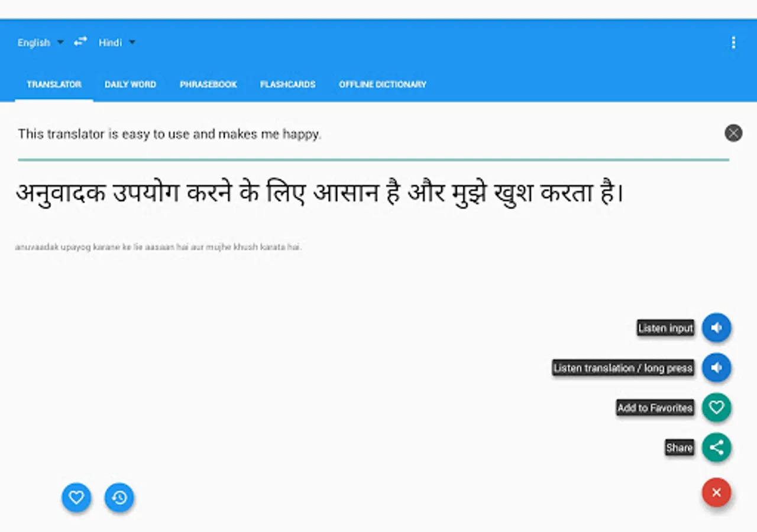Swap English and Hindi languages
Viewport: 757px width, 532px height.
coord(80,41)
